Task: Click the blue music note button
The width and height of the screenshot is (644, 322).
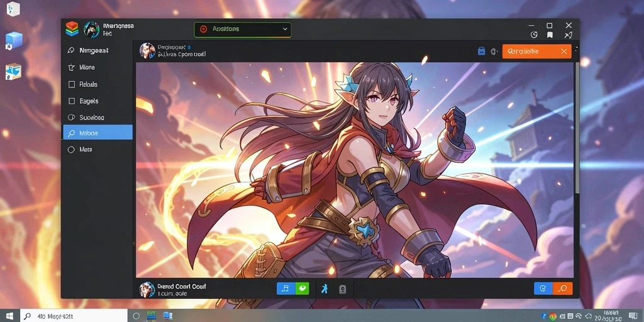Action: point(286,289)
